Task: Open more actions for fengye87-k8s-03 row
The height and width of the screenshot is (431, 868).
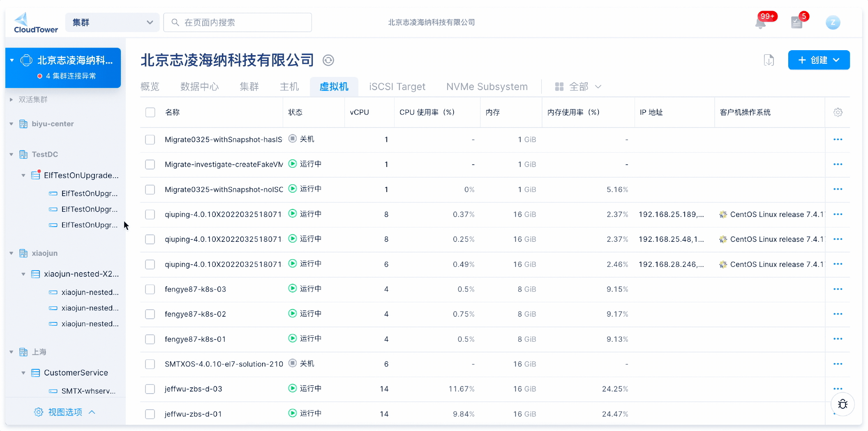Action: [x=838, y=289]
